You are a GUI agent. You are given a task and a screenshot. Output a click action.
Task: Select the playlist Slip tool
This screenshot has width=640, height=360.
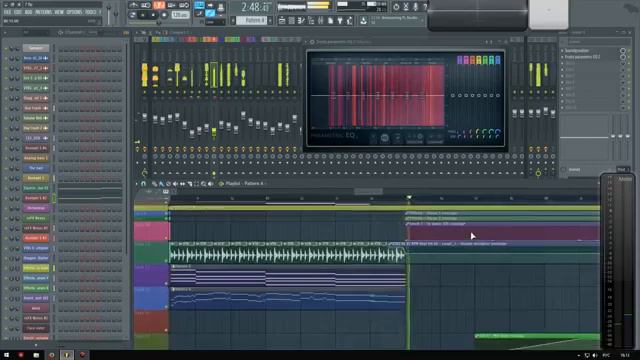182,184
